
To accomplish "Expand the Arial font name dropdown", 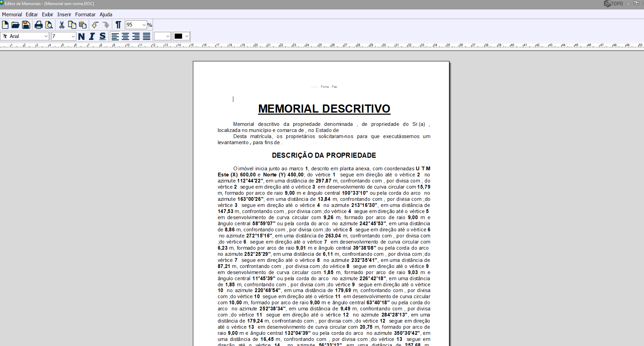I will (x=46, y=36).
